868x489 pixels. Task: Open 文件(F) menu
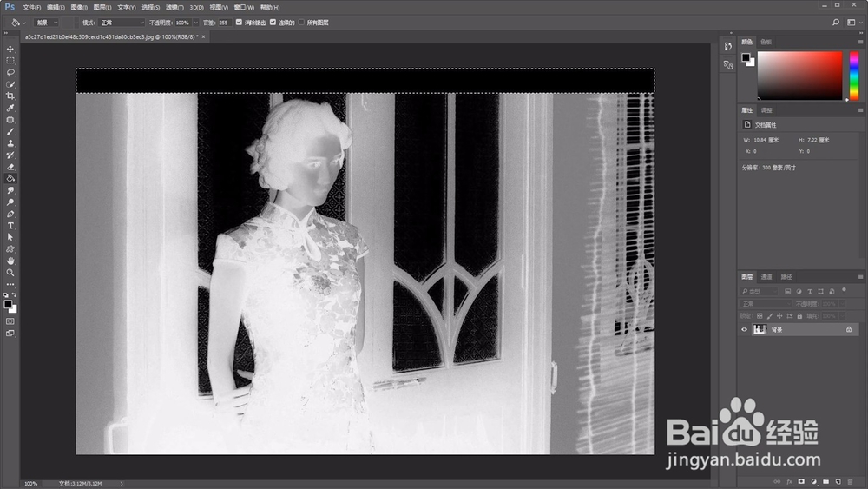31,7
